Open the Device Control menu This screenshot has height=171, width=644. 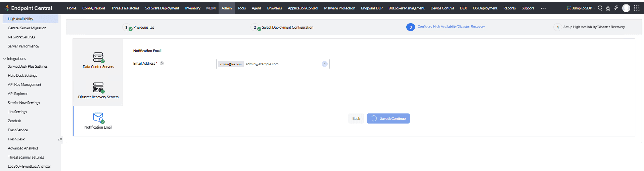[442, 8]
